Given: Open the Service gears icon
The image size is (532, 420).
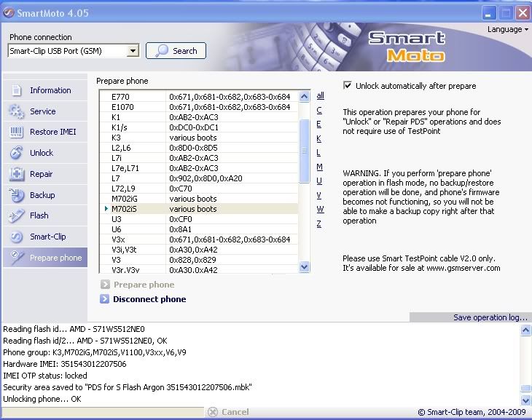Looking at the screenshot, I should point(17,111).
